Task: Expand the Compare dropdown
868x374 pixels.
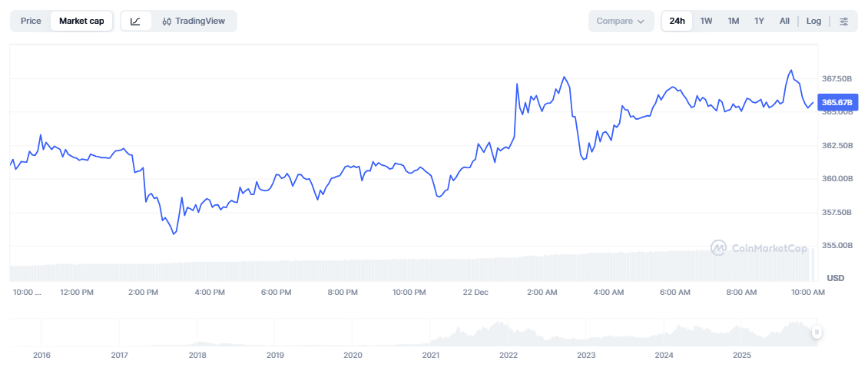Action: 621,22
